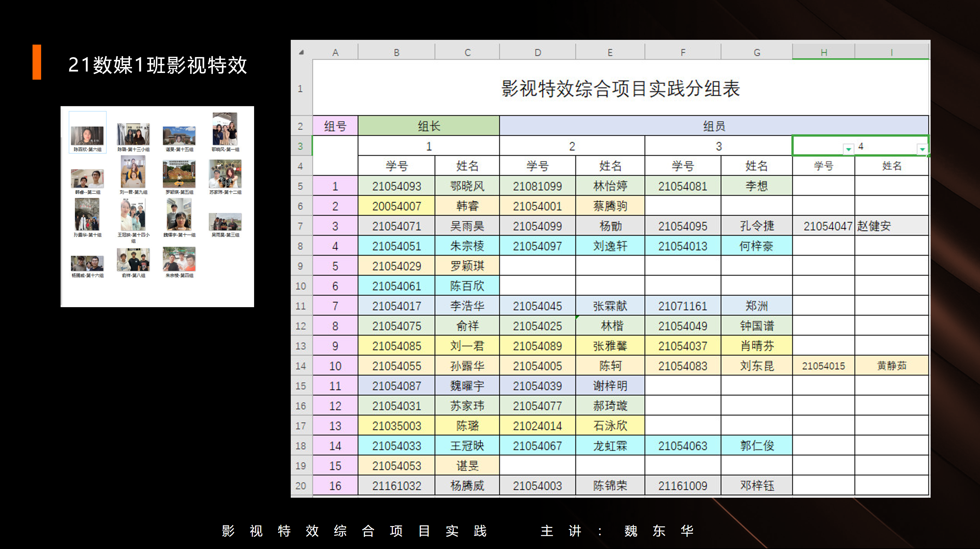Select column header B

coord(396,52)
